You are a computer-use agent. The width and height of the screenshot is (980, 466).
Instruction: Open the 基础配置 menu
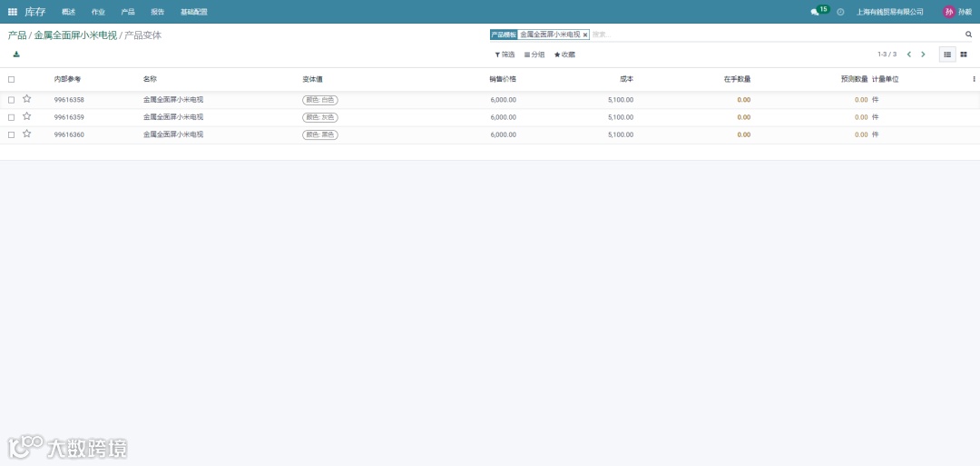tap(194, 12)
